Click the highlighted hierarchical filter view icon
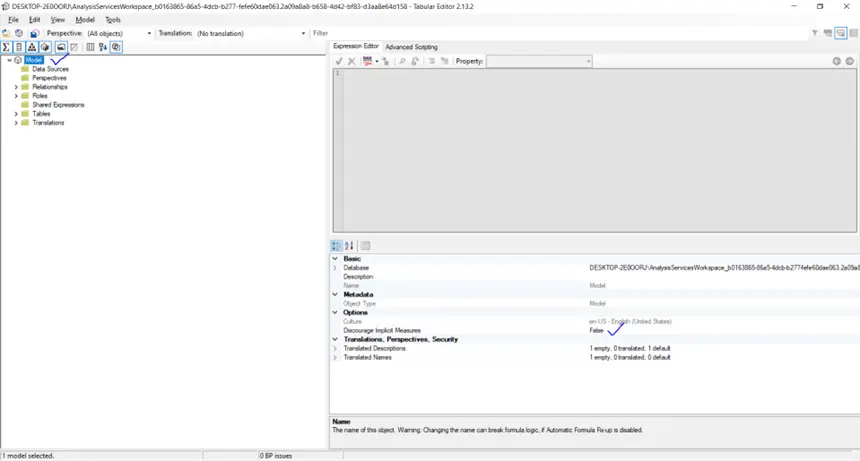860x461 pixels. [841, 33]
